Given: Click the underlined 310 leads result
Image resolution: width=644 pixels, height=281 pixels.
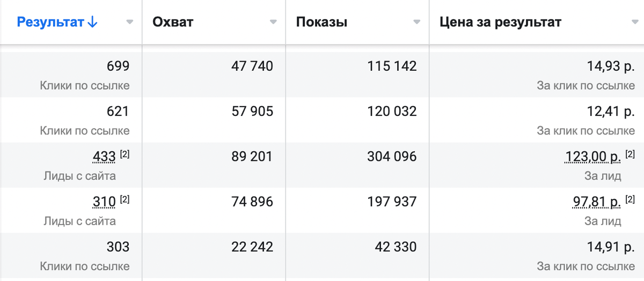Looking at the screenshot, I should coord(104,202).
